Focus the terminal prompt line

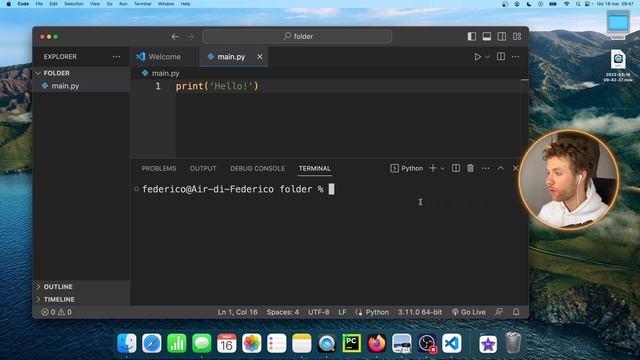(238, 189)
